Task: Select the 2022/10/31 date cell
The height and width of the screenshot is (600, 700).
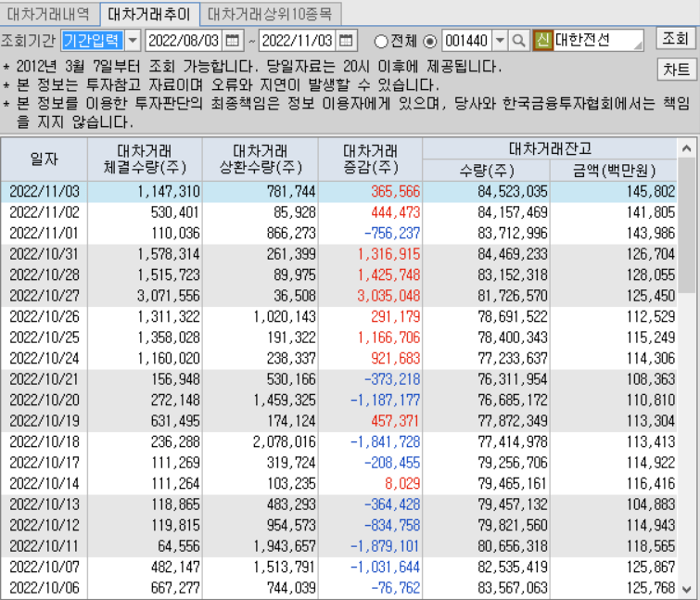Action: pos(45,254)
